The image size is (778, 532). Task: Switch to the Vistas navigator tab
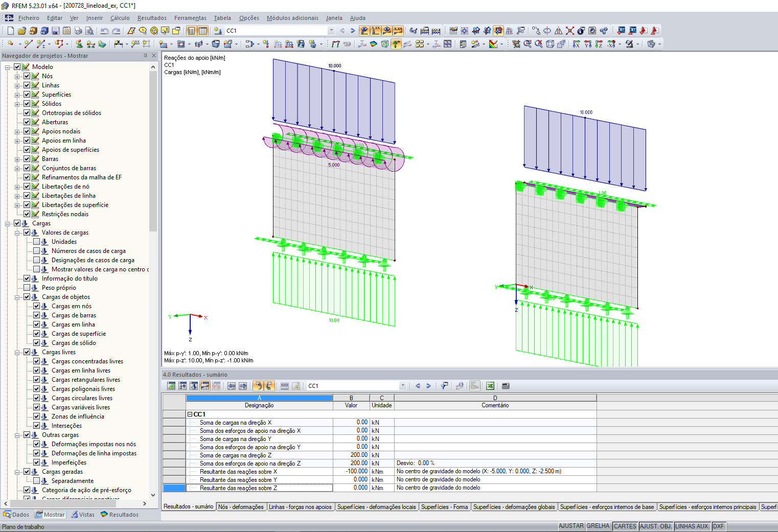[83, 515]
